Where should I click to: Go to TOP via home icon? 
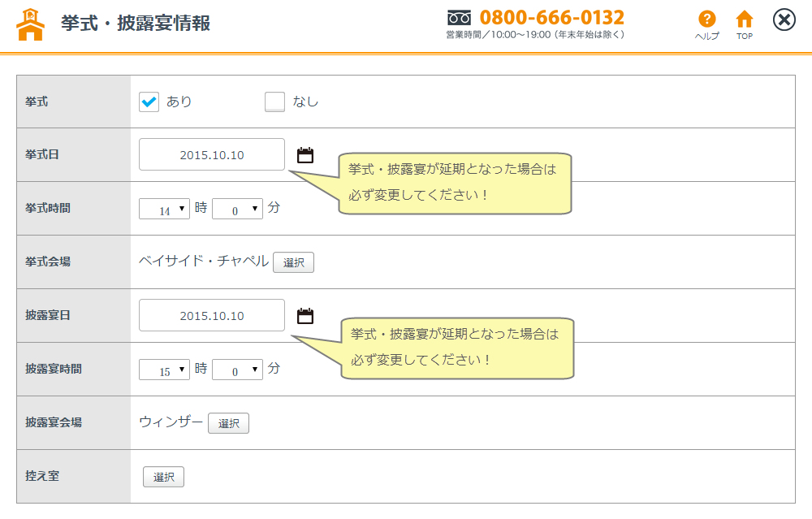(744, 19)
